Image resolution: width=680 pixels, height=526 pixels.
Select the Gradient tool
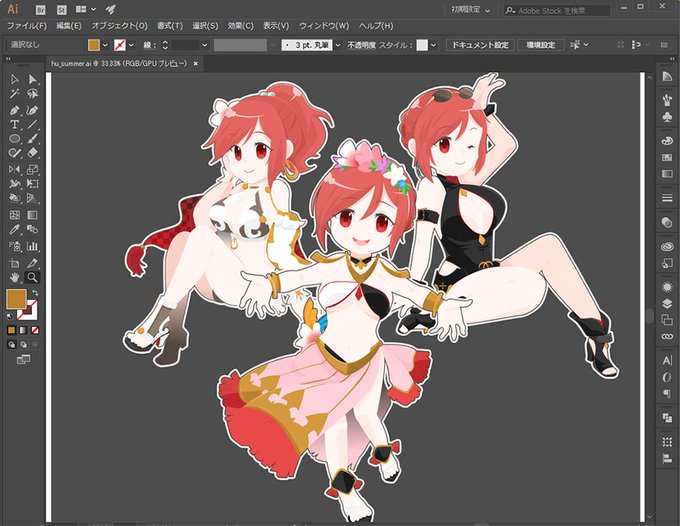32,215
